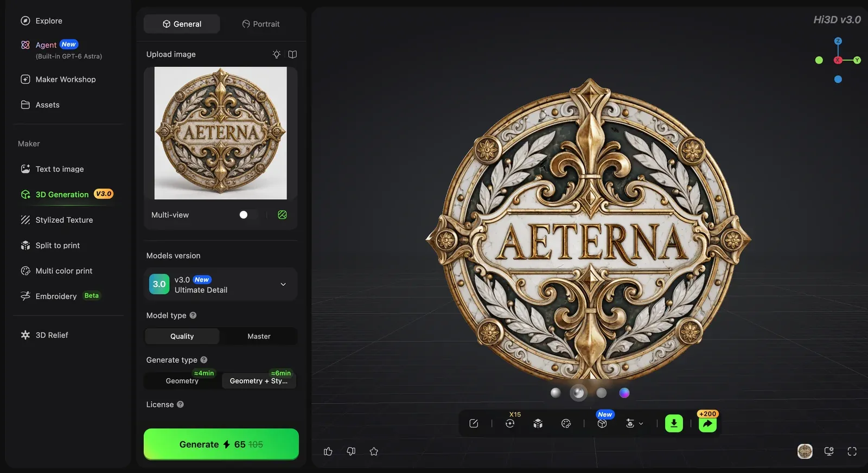This screenshot has height=473, width=868.
Task: Switch to the General tab
Action: (182, 24)
